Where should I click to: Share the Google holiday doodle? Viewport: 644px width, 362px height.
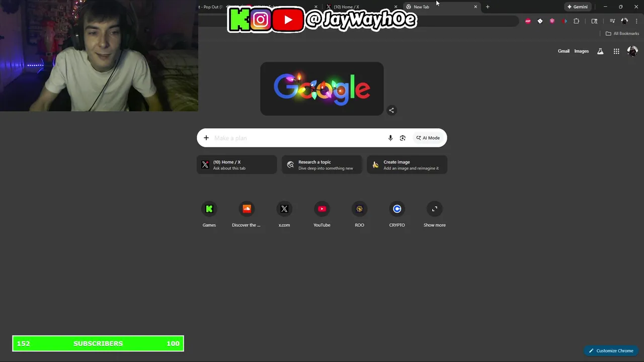pos(391,110)
